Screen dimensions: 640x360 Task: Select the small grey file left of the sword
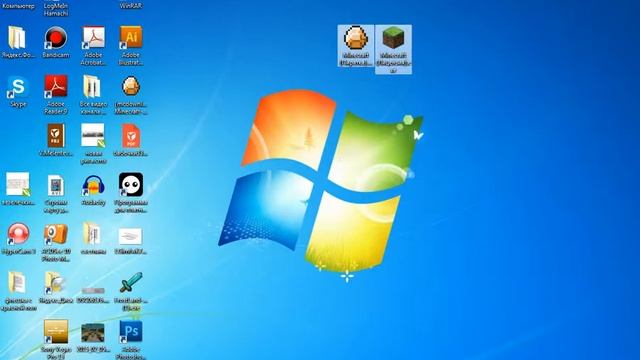[93, 291]
